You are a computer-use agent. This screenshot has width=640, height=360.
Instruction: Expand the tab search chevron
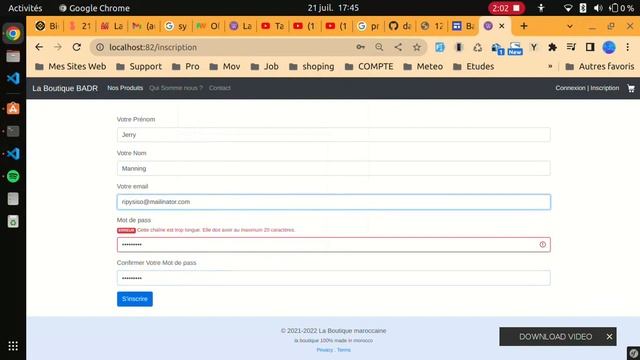570,26
